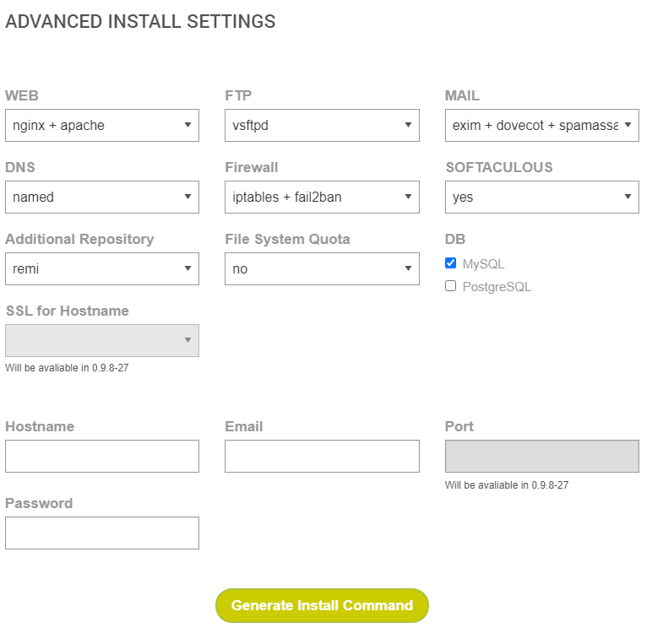Expand the Firewall iptables dropdown

click(321, 198)
